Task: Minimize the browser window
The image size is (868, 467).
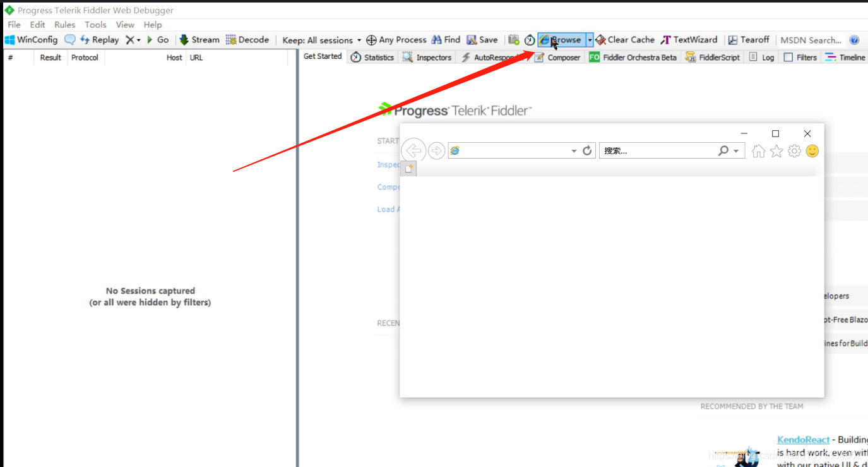Action: (744, 133)
